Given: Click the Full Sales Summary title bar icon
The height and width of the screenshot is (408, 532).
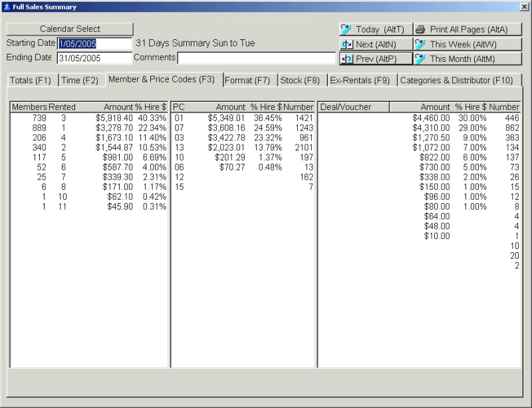Looking at the screenshot, I should 6,7.
